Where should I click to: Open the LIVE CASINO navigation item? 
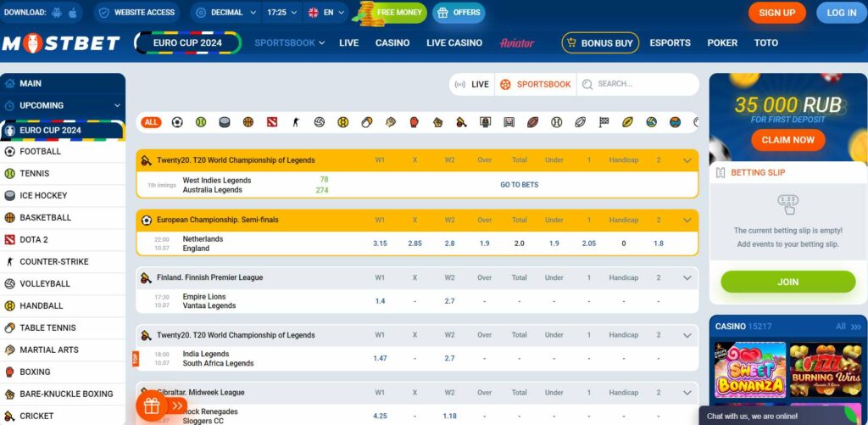coord(454,42)
